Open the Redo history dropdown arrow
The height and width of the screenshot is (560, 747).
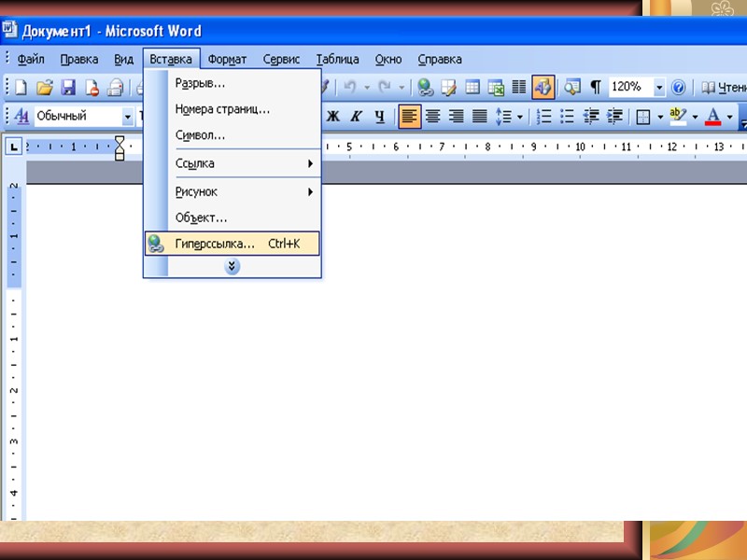[x=402, y=88]
